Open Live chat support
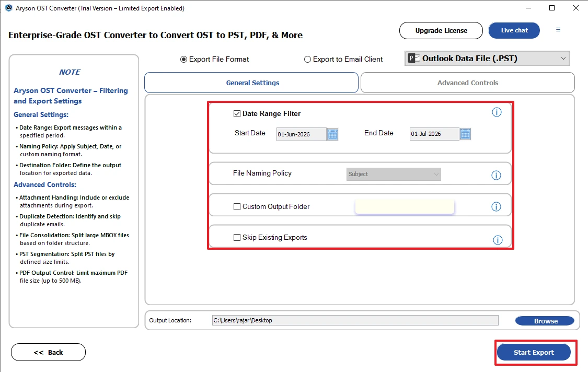588x372 pixels. click(514, 30)
